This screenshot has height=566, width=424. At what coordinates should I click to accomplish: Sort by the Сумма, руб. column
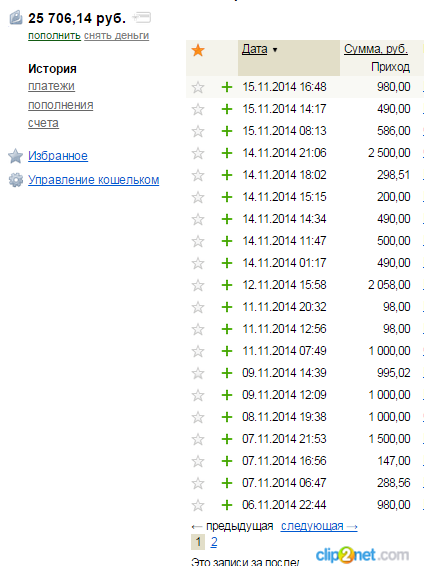(x=376, y=49)
